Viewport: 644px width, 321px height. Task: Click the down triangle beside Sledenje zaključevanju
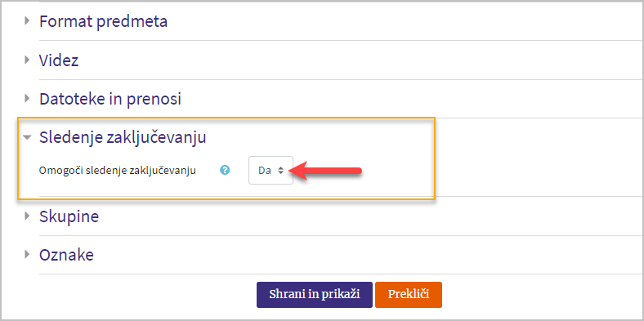coord(27,138)
